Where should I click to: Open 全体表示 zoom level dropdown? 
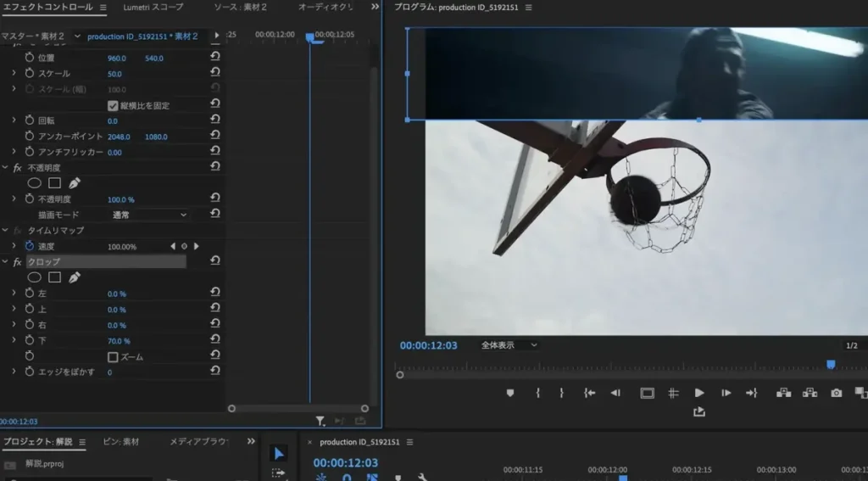point(509,344)
